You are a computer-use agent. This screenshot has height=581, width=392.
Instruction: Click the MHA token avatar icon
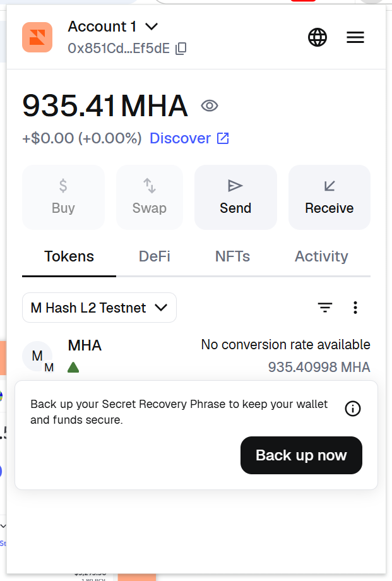[37, 356]
